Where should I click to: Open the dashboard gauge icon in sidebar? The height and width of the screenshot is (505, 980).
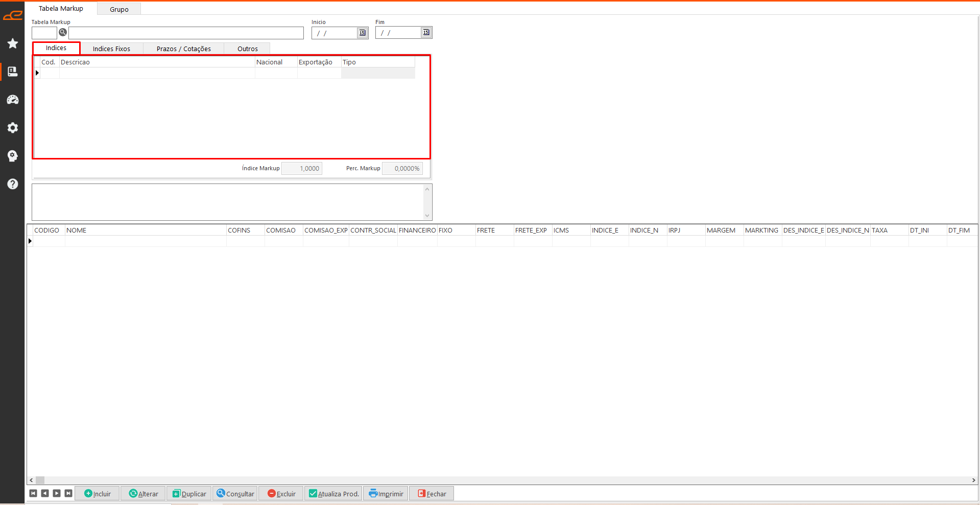(x=13, y=100)
